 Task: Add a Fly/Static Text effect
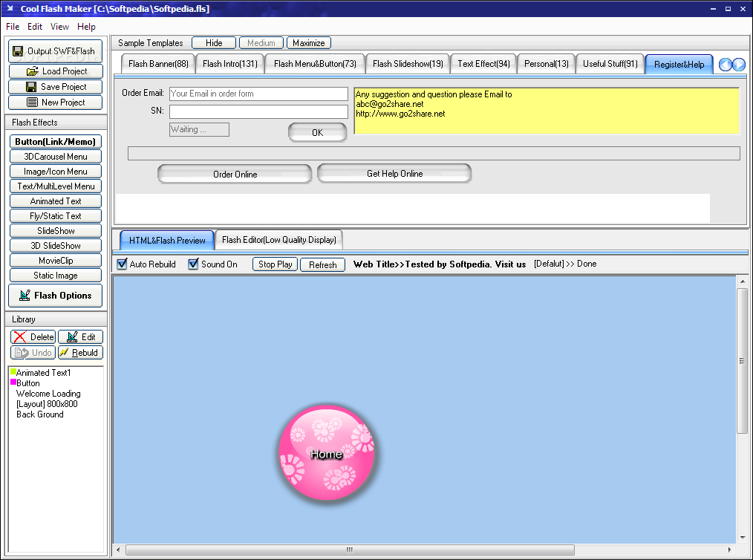[x=55, y=216]
